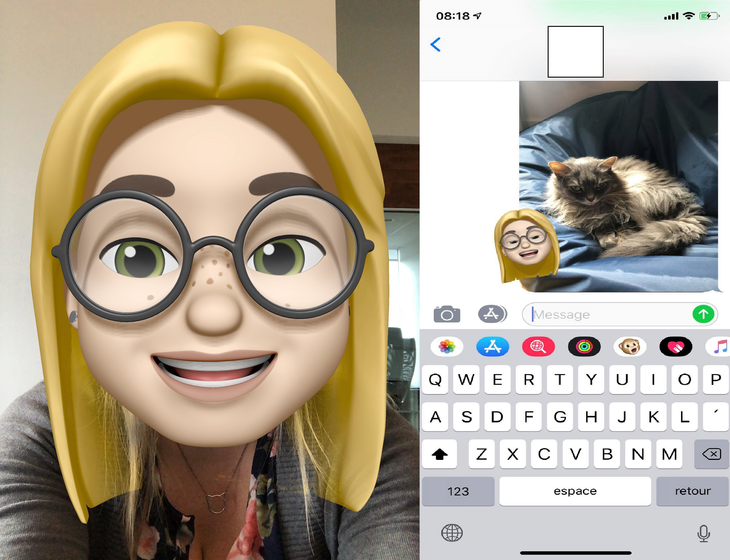The height and width of the screenshot is (560, 730).
Task: Tap the C key
Action: (544, 454)
